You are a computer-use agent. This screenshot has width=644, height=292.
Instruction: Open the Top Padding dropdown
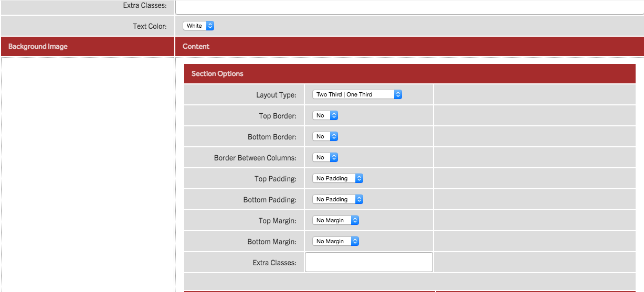(x=337, y=178)
